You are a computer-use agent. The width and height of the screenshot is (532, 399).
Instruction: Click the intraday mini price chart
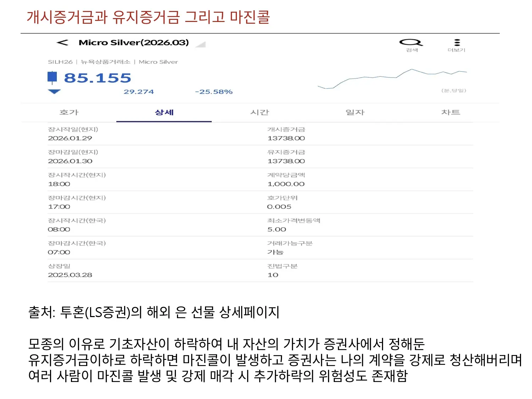[392, 79]
